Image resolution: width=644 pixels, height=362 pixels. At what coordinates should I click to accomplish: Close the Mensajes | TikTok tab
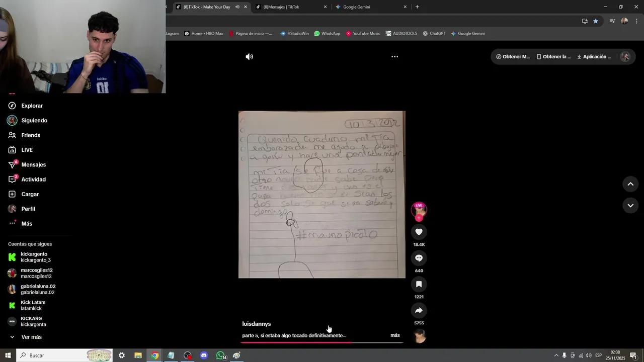pos(325,7)
